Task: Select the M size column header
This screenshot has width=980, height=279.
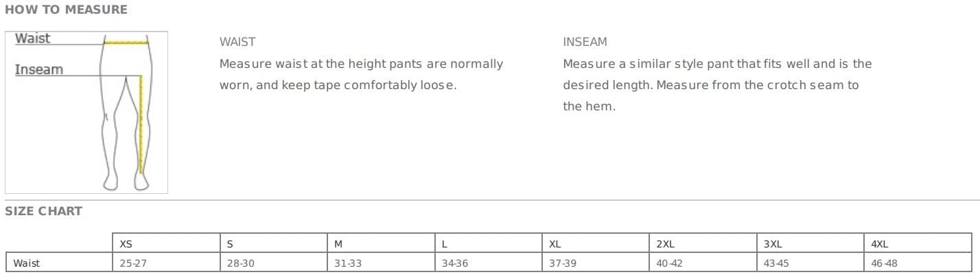Action: 338,244
